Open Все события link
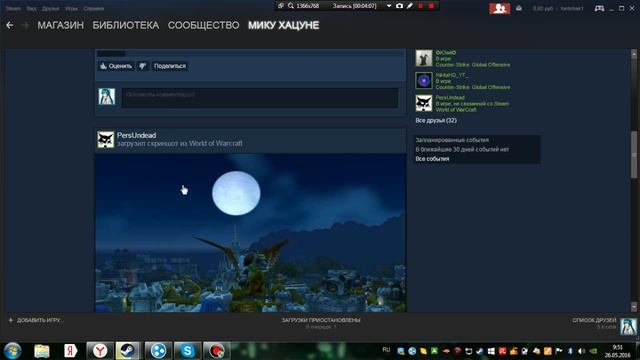Viewport: 640px width, 360px height. tap(432, 159)
